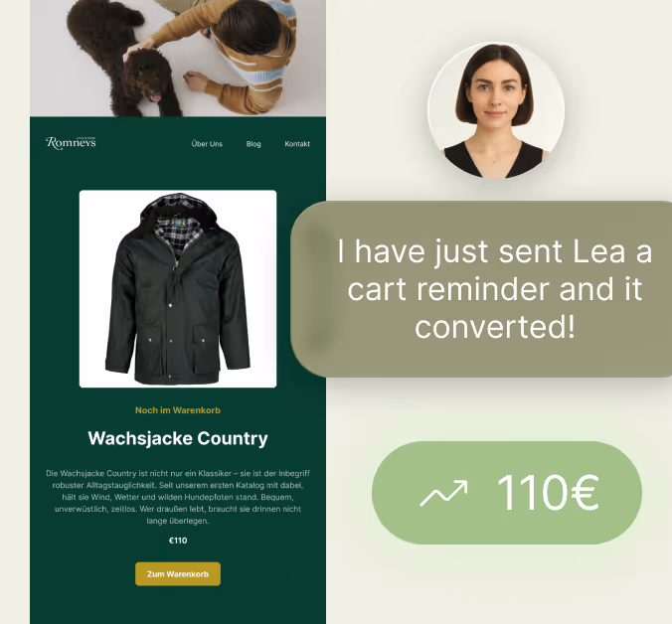This screenshot has height=624, width=672.
Task: Click the hero photo with the dog
Action: click(178, 59)
